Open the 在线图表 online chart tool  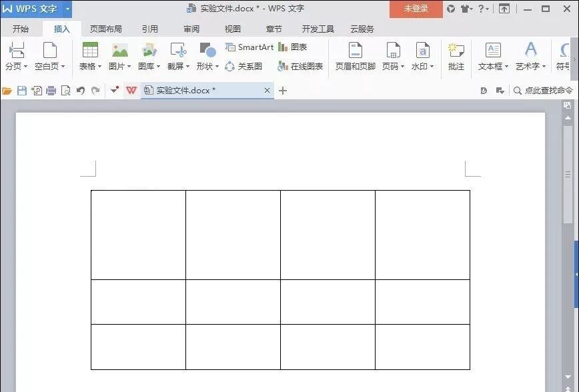[300, 67]
